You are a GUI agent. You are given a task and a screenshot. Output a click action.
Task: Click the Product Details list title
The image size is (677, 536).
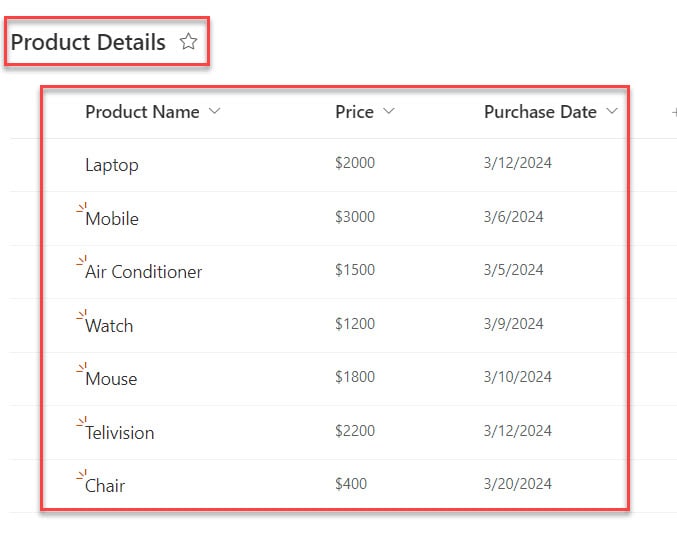(88, 42)
